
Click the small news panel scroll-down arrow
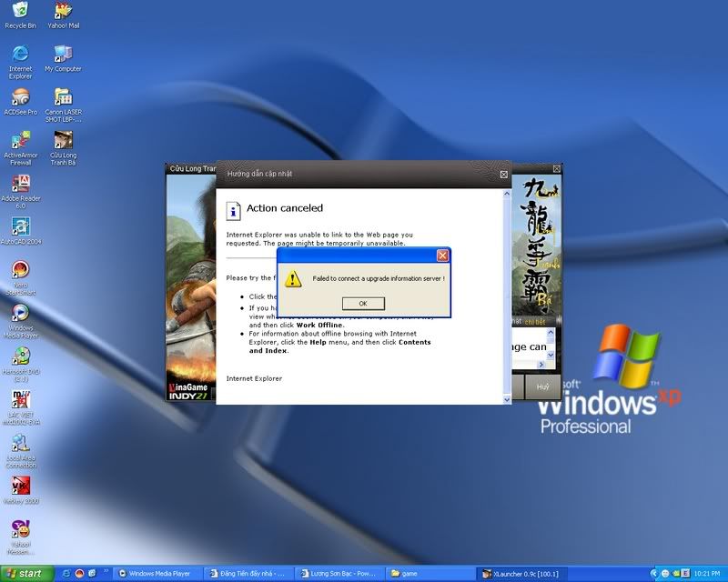pyautogui.click(x=551, y=355)
